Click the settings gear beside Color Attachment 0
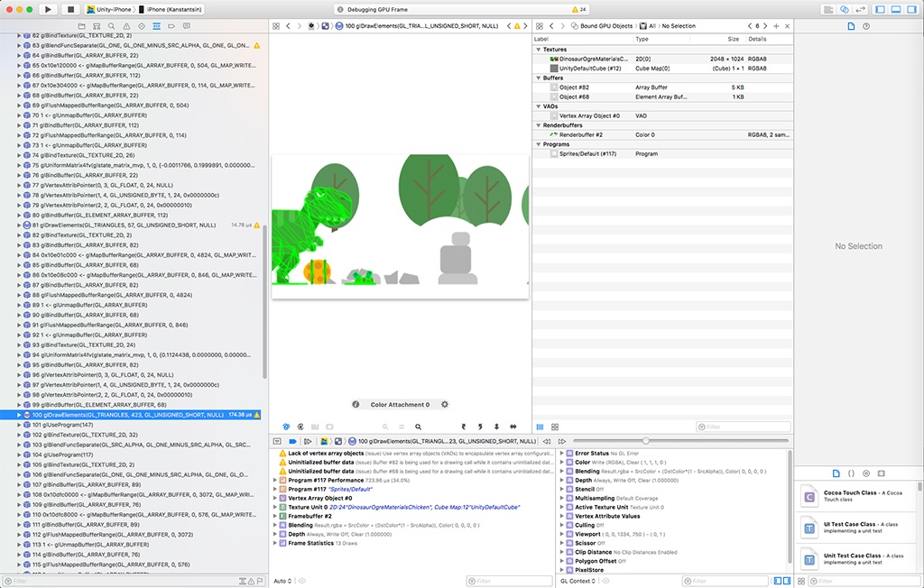This screenshot has height=588, width=924. point(445,404)
